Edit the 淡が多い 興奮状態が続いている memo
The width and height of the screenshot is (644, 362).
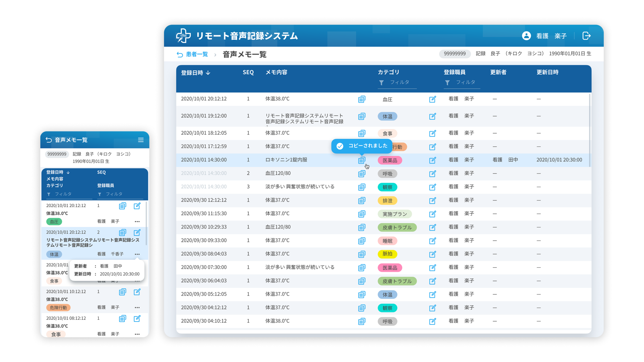(x=432, y=187)
